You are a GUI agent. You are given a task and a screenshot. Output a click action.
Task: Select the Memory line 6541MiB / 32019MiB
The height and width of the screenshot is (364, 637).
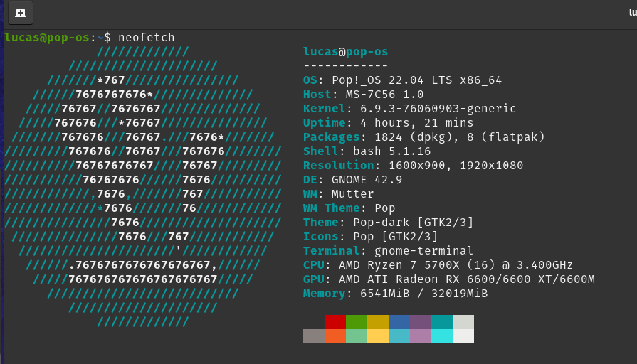[395, 294]
